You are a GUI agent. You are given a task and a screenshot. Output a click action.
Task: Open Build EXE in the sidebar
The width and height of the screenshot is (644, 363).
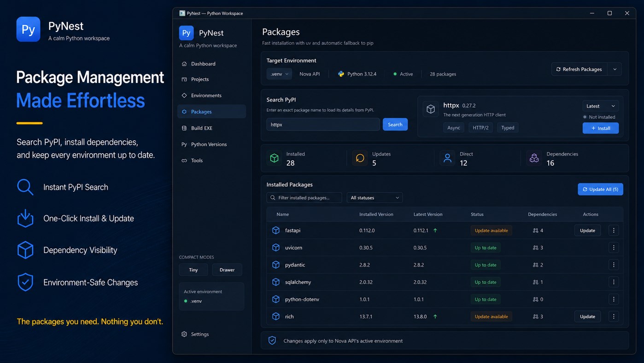coord(211,128)
